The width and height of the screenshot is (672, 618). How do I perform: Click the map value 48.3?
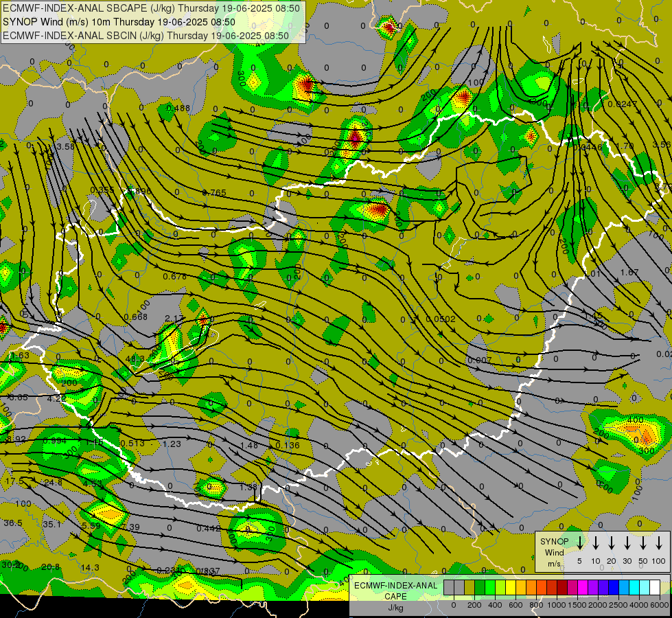[x=135, y=358]
